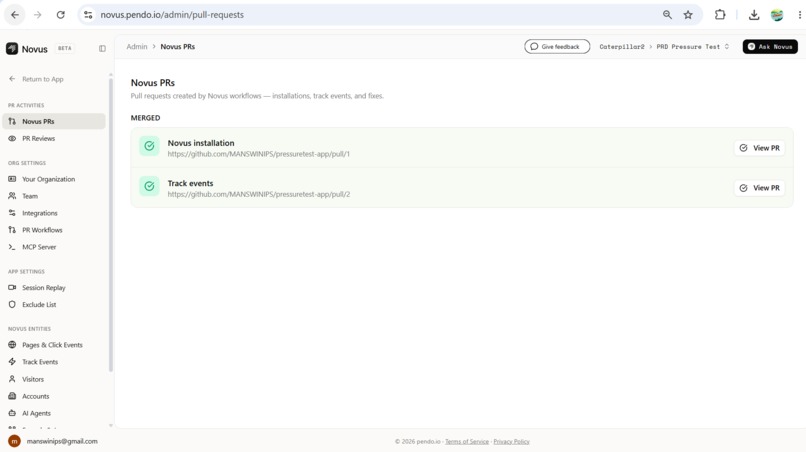Screen dimensions: 806x452
Task: Click the PR Workflows icon
Action: point(12,230)
